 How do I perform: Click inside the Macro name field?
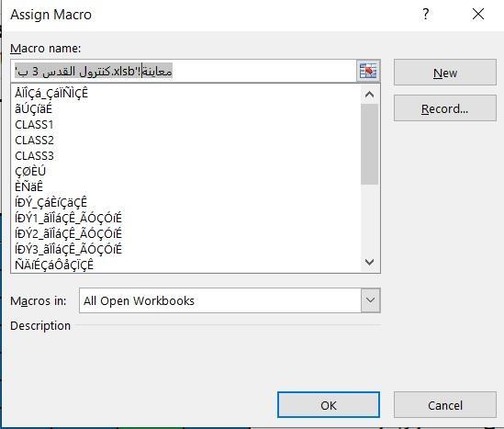tap(184, 71)
